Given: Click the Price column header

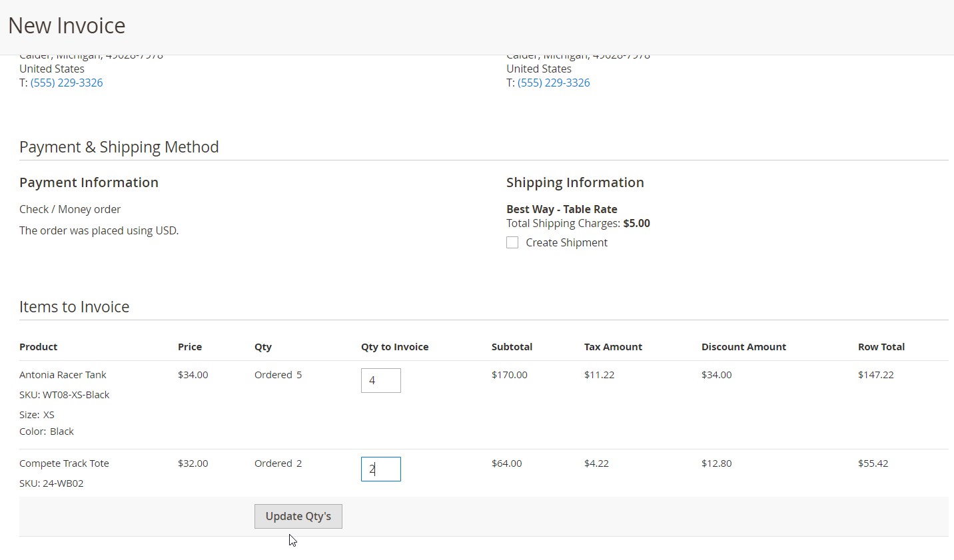Looking at the screenshot, I should (190, 346).
